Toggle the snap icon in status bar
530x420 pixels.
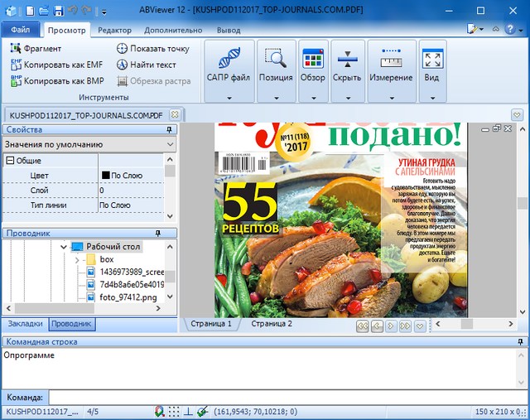(x=159, y=411)
